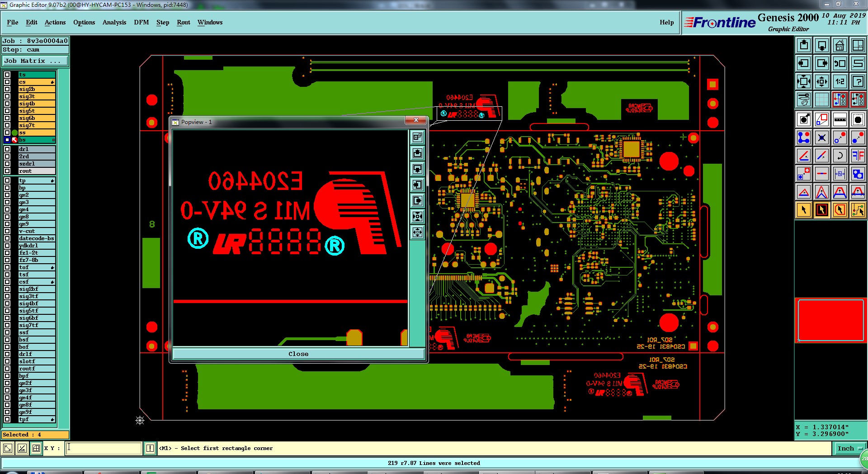This screenshot has width=868, height=474.
Task: Open the File menu
Action: pyautogui.click(x=13, y=22)
